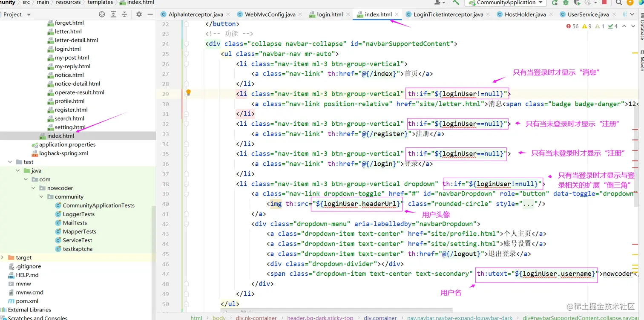Close the AlphaInterceptor.java tab
The image size is (644, 320).
[x=227, y=14]
